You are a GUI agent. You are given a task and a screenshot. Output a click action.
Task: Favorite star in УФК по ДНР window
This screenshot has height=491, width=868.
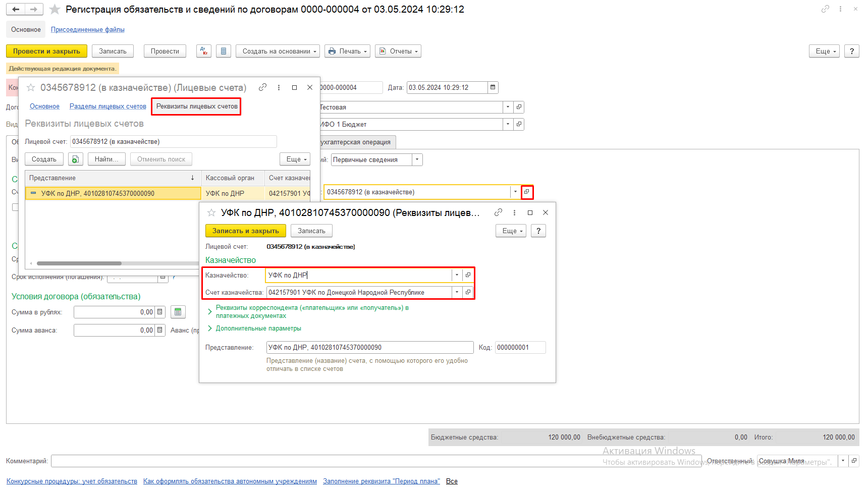pos(211,212)
